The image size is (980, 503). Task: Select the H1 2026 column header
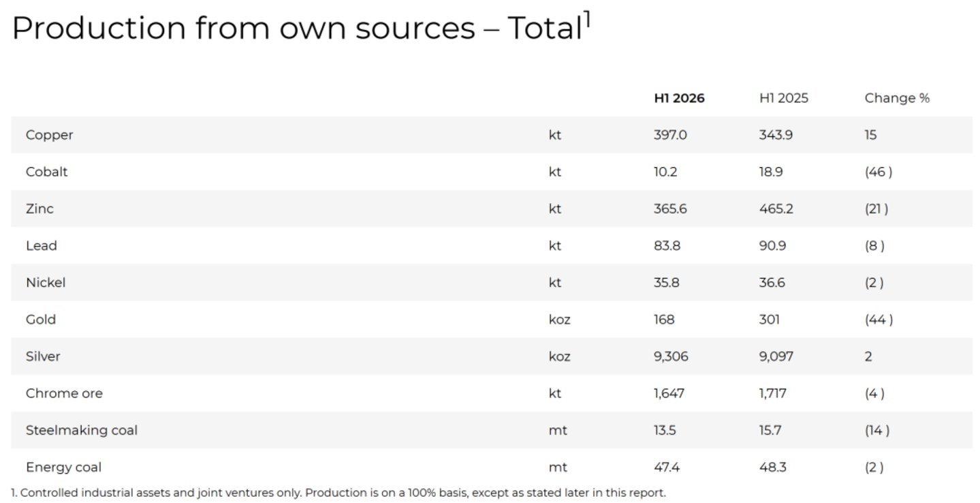click(x=679, y=98)
